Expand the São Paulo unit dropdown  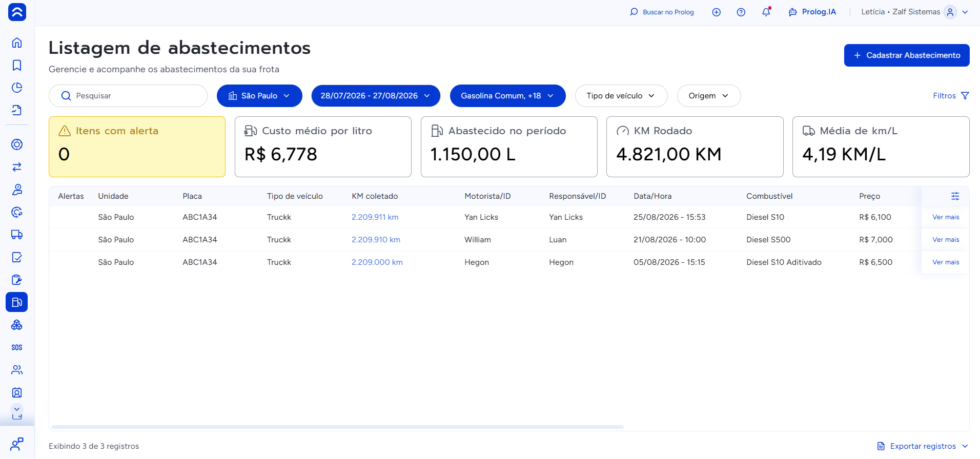259,96
